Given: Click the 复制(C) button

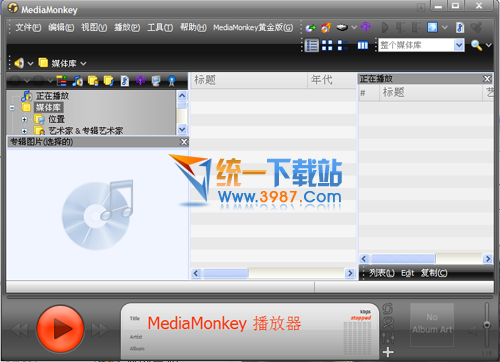Looking at the screenshot, I should coord(434,273).
